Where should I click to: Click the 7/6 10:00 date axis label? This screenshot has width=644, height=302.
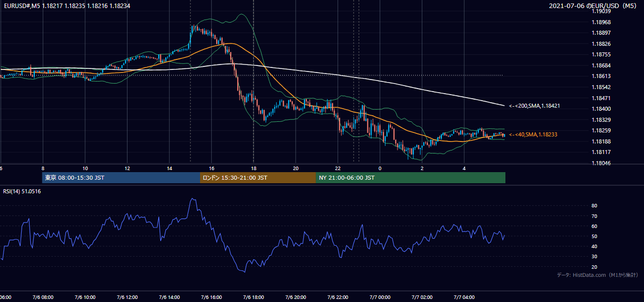click(85, 297)
